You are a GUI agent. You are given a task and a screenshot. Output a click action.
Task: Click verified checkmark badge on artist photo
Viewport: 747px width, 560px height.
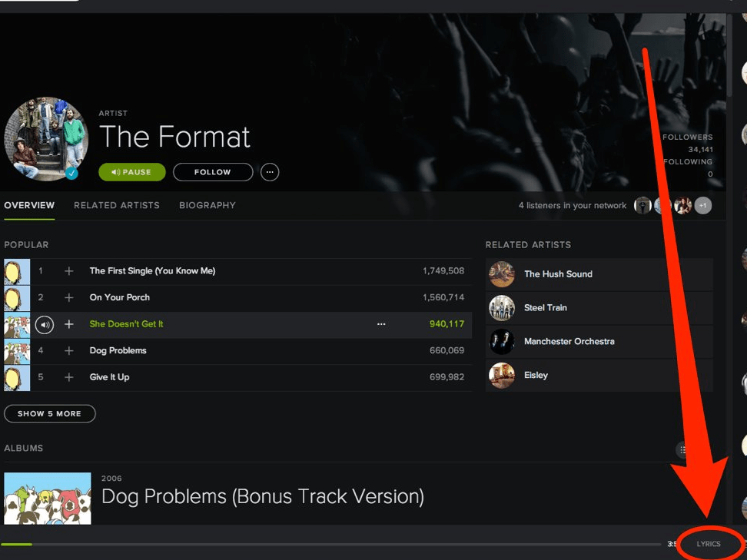pos(71,174)
